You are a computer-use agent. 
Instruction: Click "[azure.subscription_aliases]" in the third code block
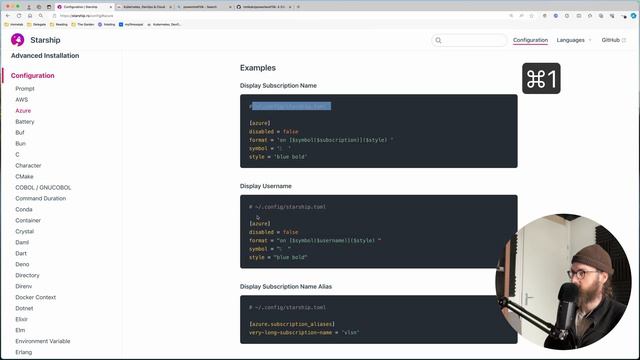pyautogui.click(x=292, y=324)
